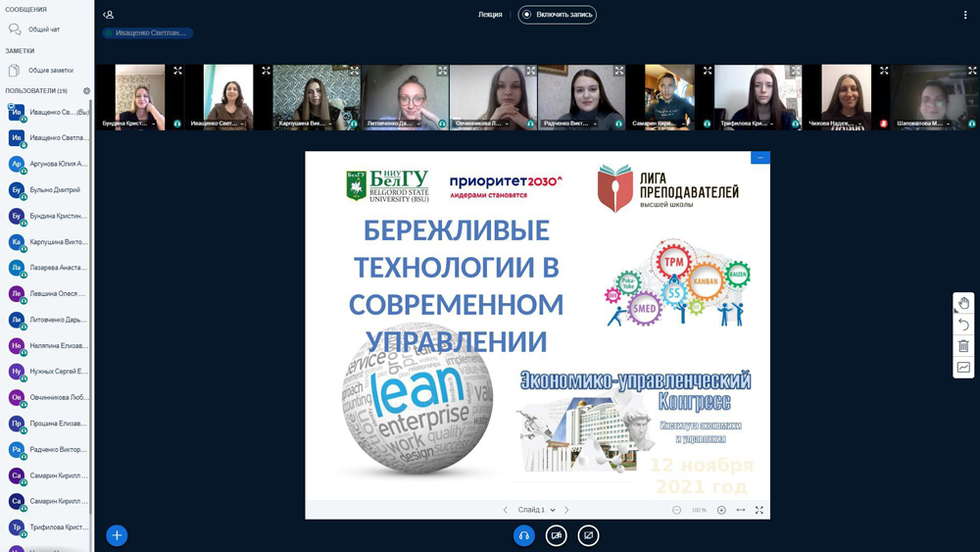Screen dimensions: 980x552
Task: Open the "Слайд 1" slide selector
Action: click(x=536, y=510)
